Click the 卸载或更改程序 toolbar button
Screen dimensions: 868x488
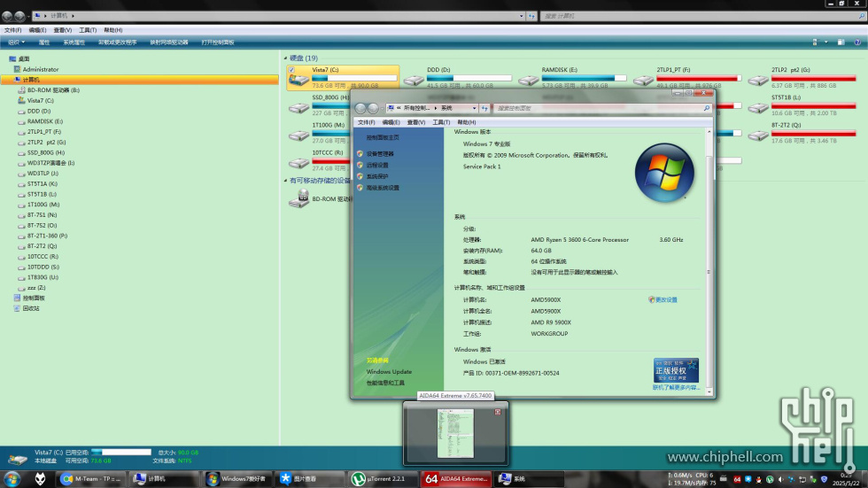[x=117, y=42]
